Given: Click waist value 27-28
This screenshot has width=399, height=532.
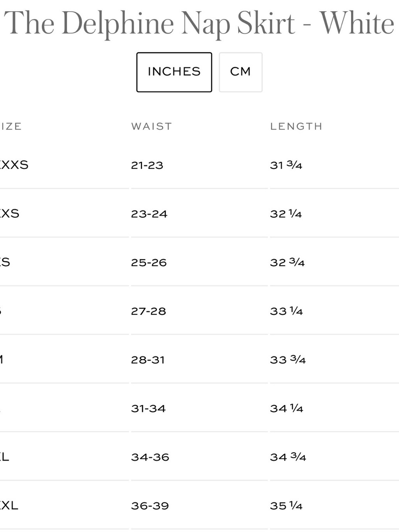Looking at the screenshot, I should (x=148, y=311).
